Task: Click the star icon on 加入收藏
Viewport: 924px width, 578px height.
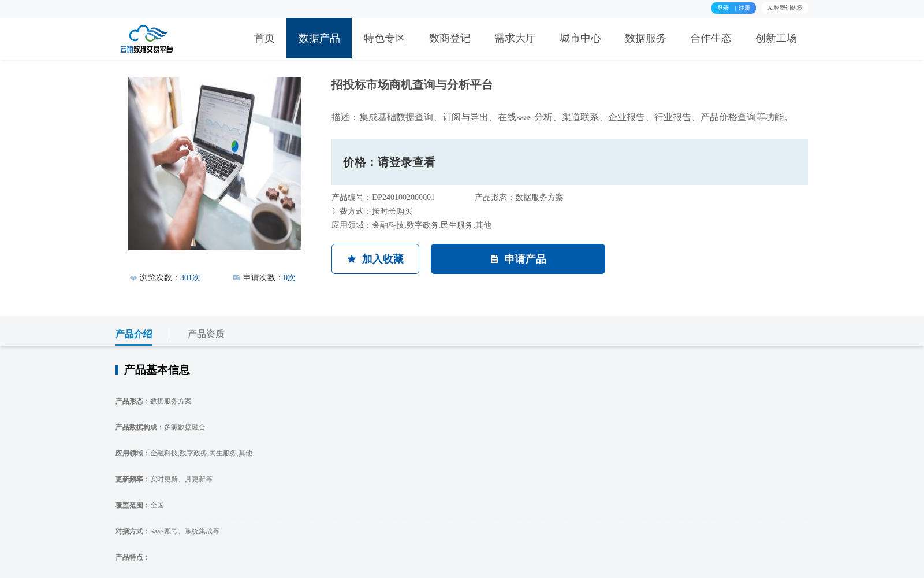Action: tap(352, 259)
